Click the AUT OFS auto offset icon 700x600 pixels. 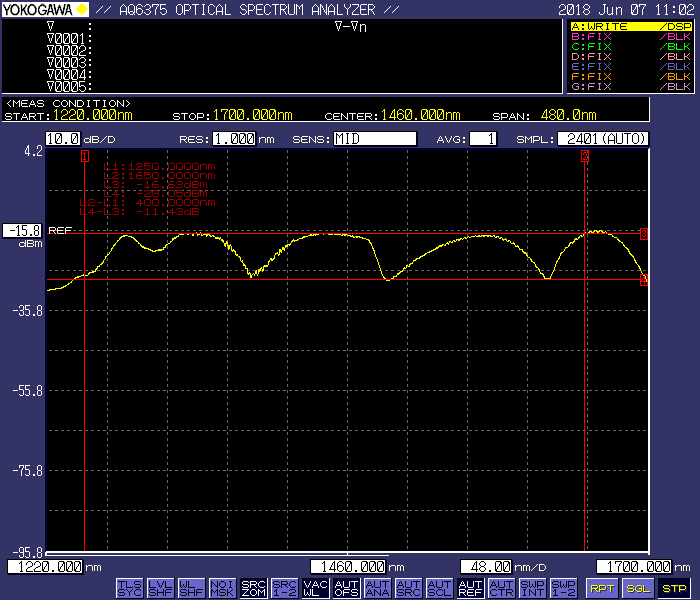[346, 587]
